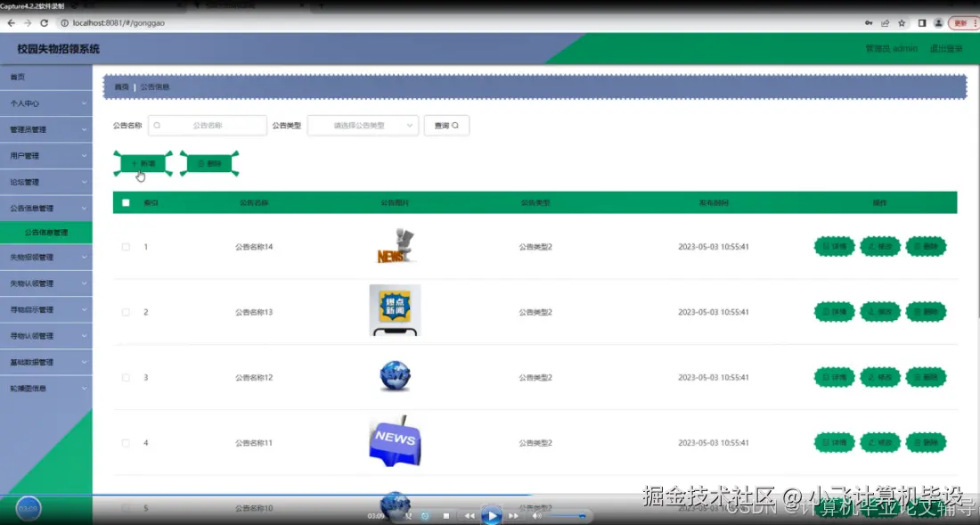Adjust the video player volume slider
Viewport: 980px width, 525px height.
[x=568, y=515]
